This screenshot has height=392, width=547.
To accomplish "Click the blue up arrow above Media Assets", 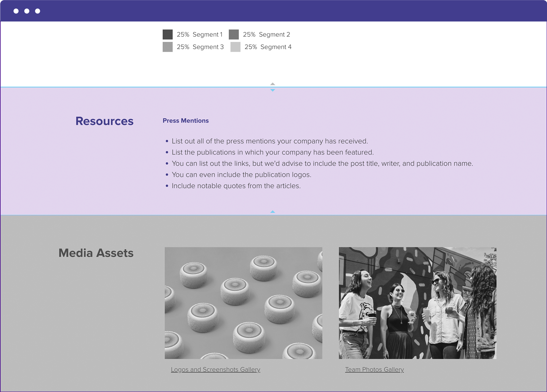I will point(272,212).
